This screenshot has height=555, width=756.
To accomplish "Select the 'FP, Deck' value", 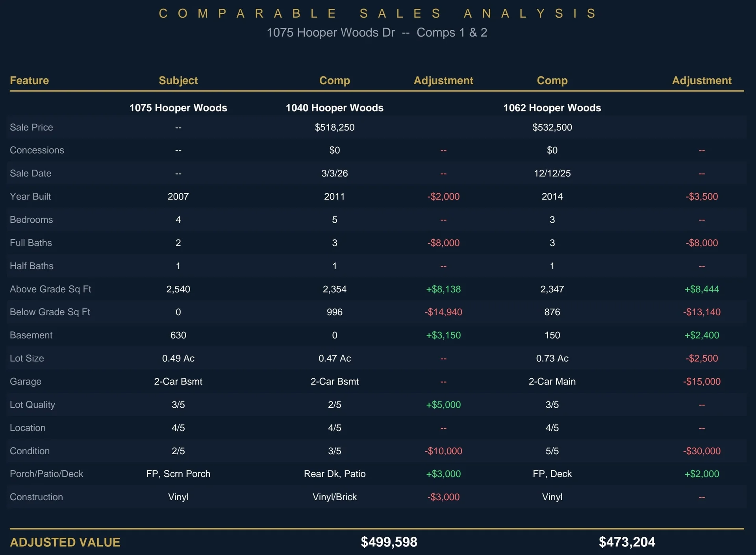I will pos(552,474).
